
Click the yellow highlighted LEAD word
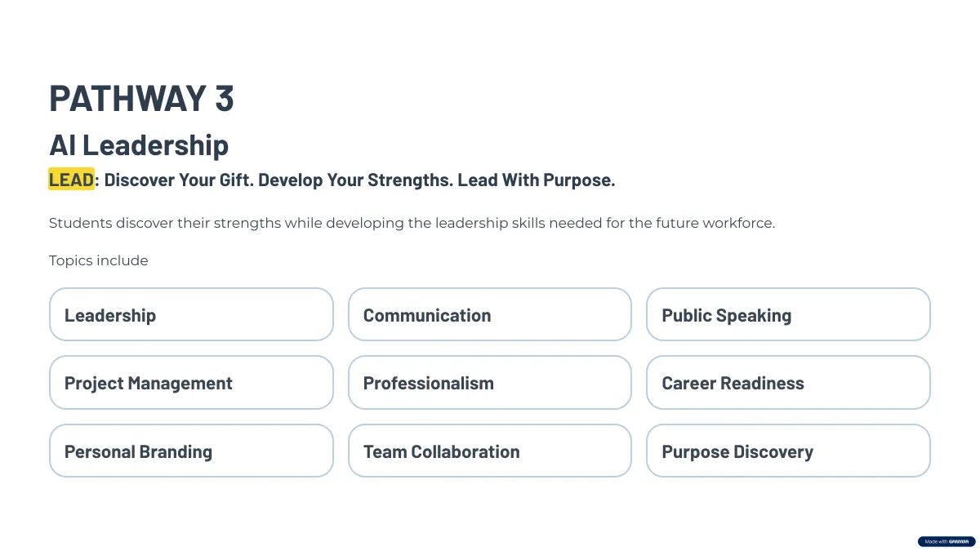[x=71, y=180]
